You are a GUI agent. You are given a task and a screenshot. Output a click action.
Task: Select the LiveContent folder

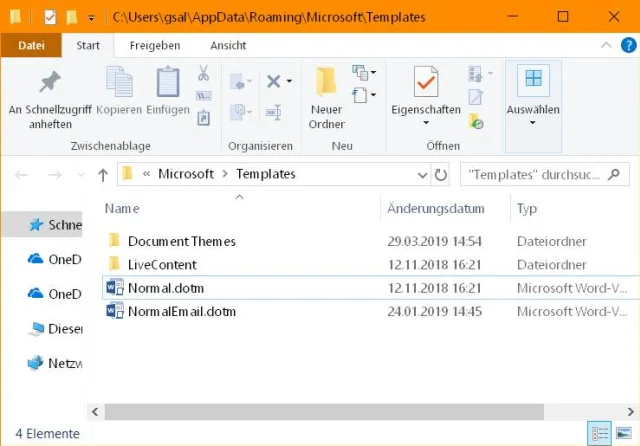point(153,264)
